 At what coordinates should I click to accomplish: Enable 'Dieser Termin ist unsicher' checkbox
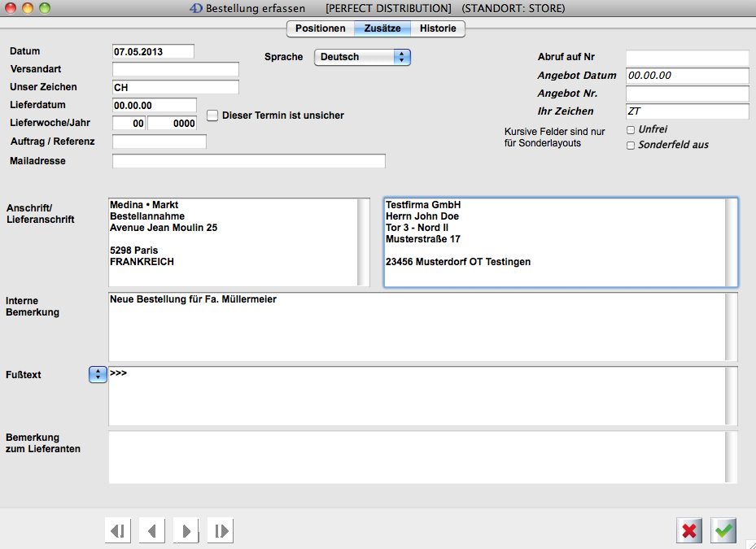pyautogui.click(x=212, y=115)
